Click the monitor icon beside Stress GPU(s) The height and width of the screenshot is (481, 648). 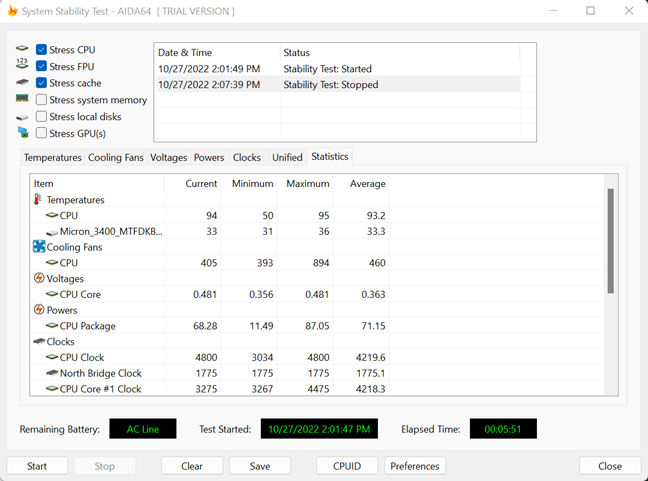(x=23, y=133)
